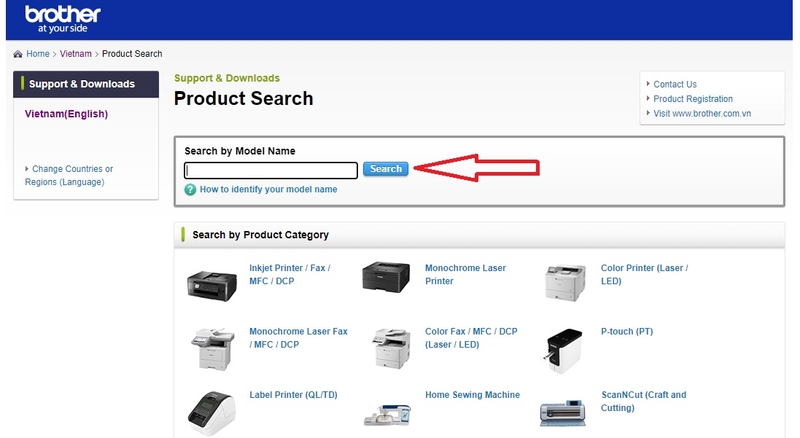Screen dimensions: 800x438
Task: Open Label Printer (QL/TD) category
Action: click(293, 395)
